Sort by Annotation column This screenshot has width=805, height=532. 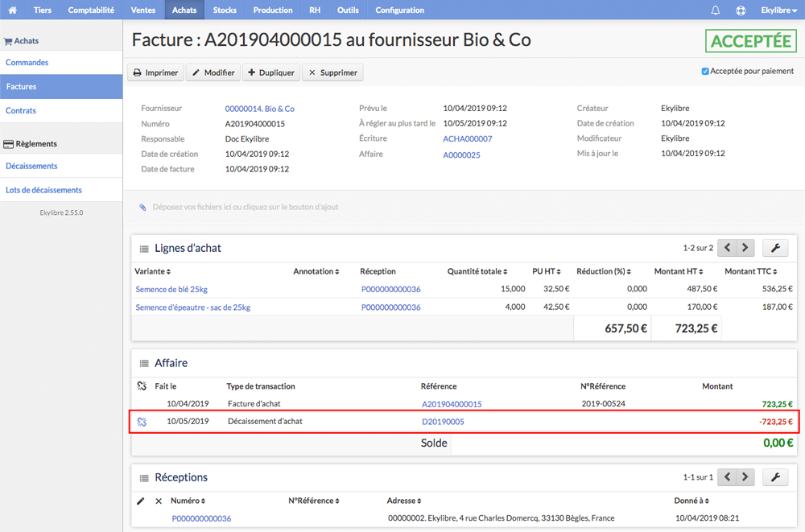tap(316, 271)
